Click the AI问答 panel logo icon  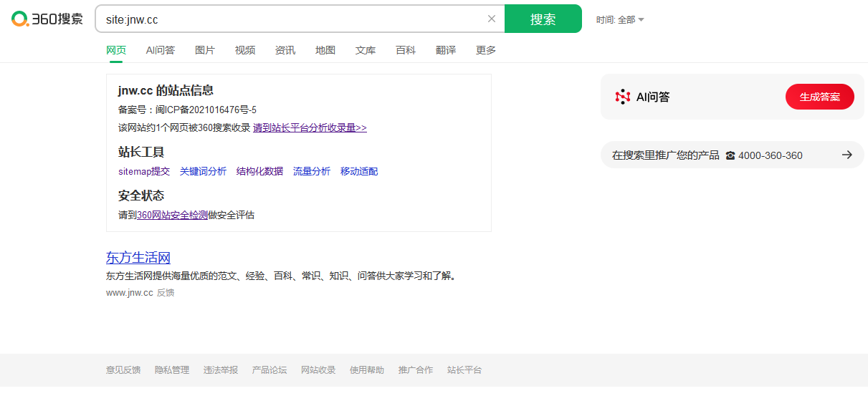(x=622, y=97)
